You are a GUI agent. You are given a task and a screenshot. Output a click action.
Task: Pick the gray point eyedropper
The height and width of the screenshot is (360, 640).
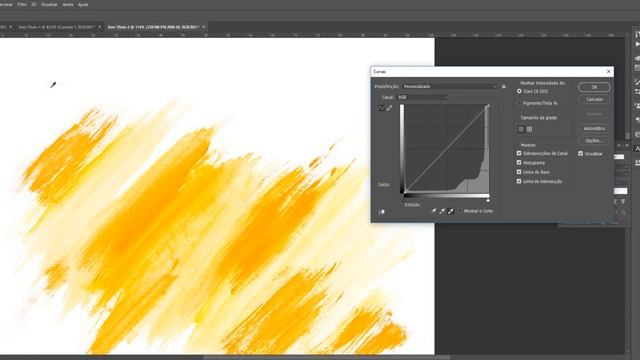click(x=442, y=211)
